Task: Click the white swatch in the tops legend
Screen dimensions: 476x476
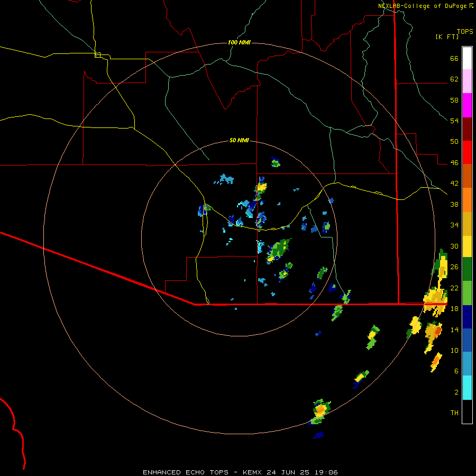Action: [467, 58]
